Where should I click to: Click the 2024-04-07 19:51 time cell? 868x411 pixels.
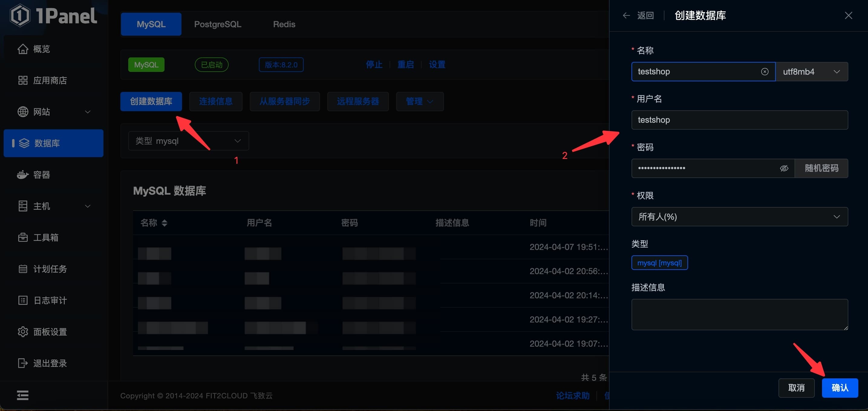pos(569,247)
